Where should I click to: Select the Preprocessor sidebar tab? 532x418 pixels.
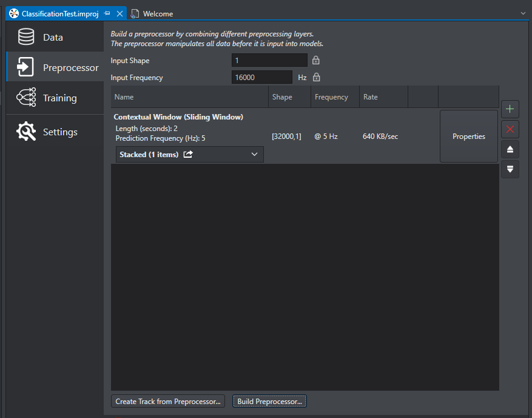click(x=55, y=68)
